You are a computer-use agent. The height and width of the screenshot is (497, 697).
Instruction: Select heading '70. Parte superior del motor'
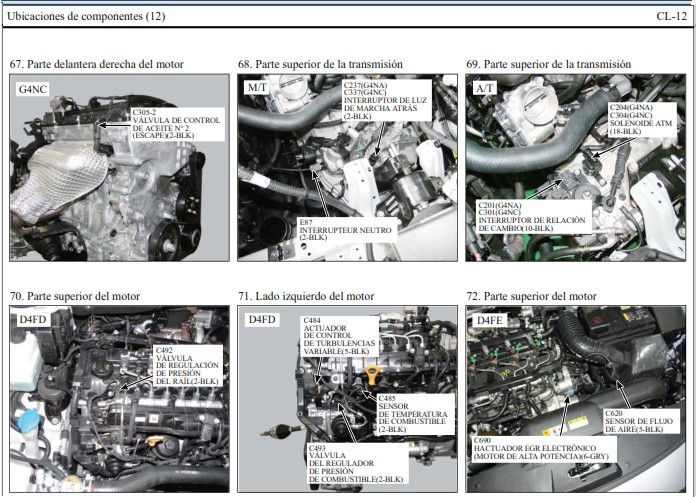click(75, 296)
